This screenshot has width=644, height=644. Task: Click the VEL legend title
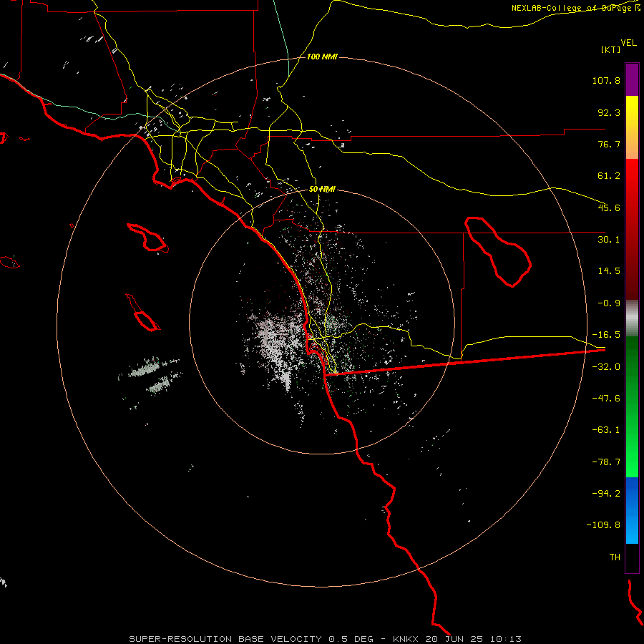pyautogui.click(x=628, y=43)
